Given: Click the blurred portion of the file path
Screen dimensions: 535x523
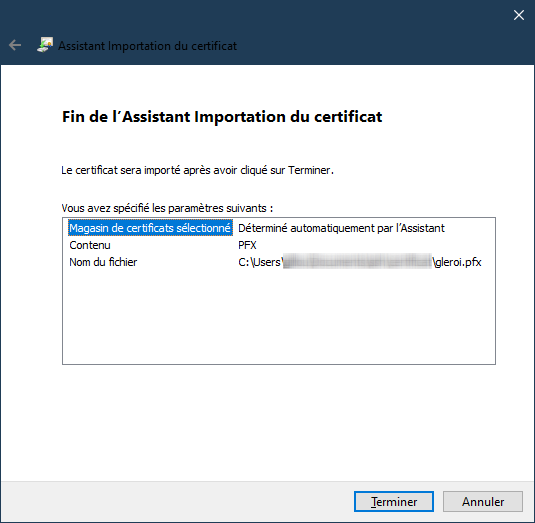Looking at the screenshot, I should point(357,262).
